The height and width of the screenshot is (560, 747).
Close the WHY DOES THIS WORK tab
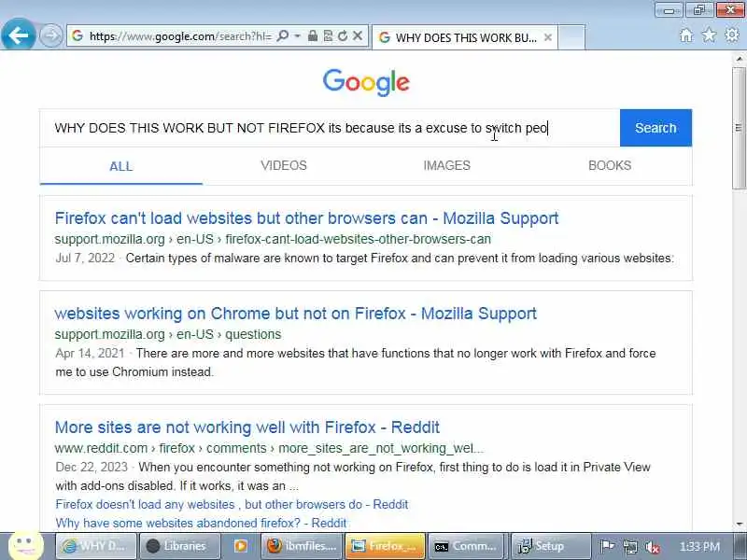pos(548,37)
